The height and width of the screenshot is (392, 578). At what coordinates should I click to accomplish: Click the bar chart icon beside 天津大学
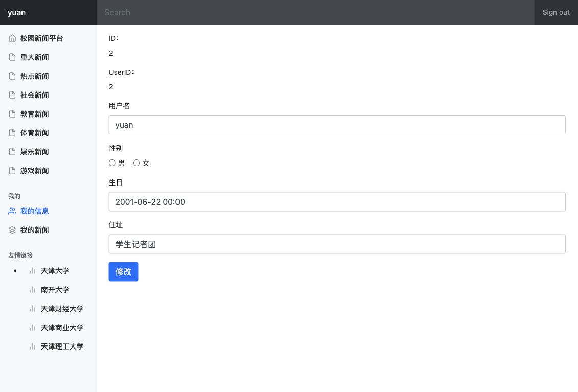click(33, 271)
